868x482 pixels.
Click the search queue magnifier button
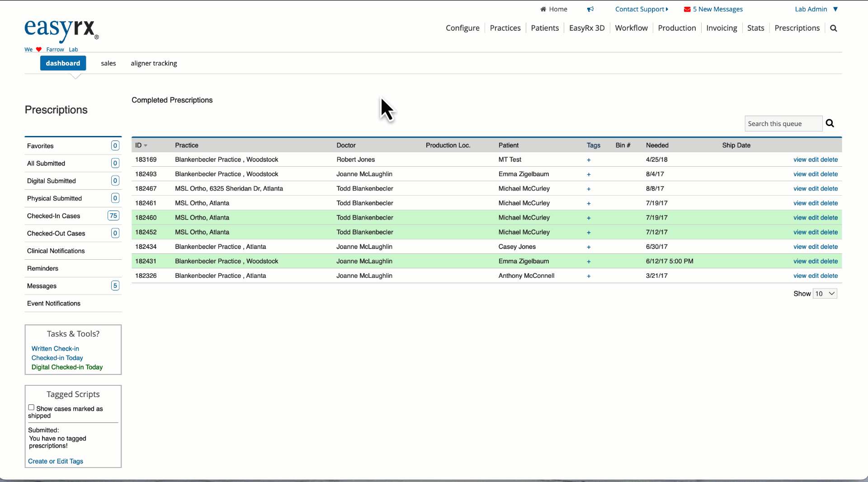[830, 123]
